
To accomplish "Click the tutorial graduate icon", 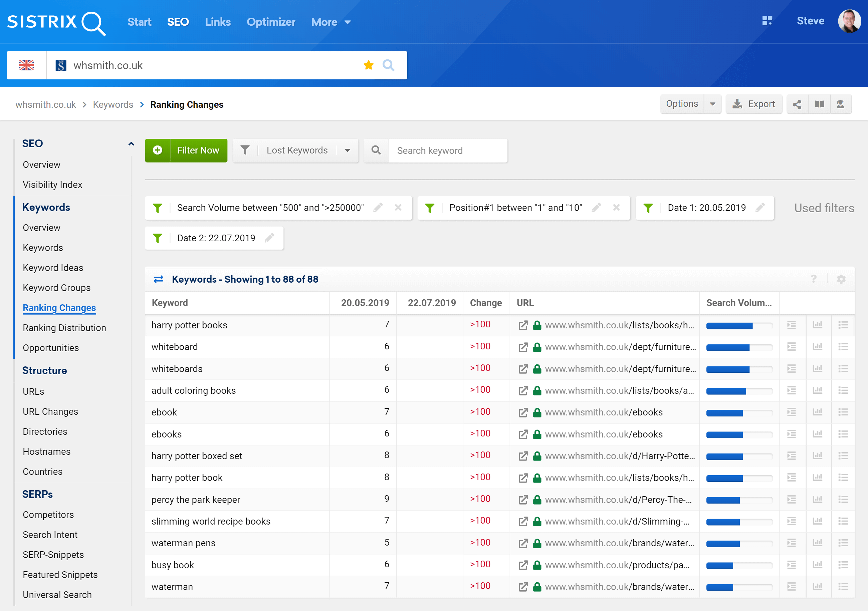I will pyautogui.click(x=840, y=104).
